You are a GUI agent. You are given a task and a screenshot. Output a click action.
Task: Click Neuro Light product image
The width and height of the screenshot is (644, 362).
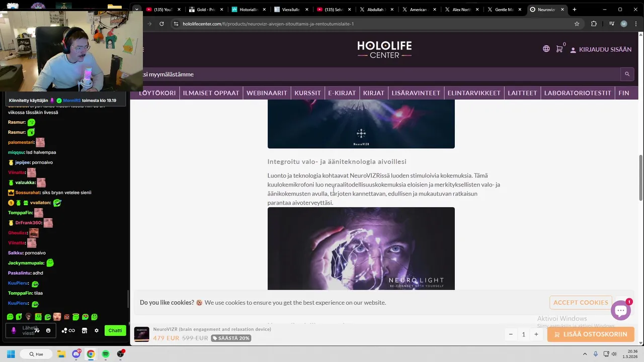coord(361,249)
